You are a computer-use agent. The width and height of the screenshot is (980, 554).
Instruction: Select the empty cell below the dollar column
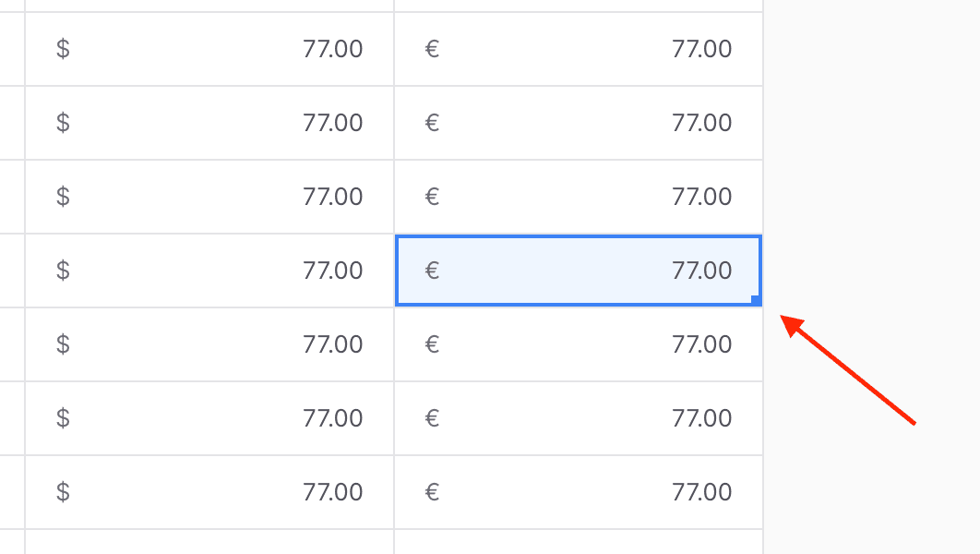click(x=209, y=542)
